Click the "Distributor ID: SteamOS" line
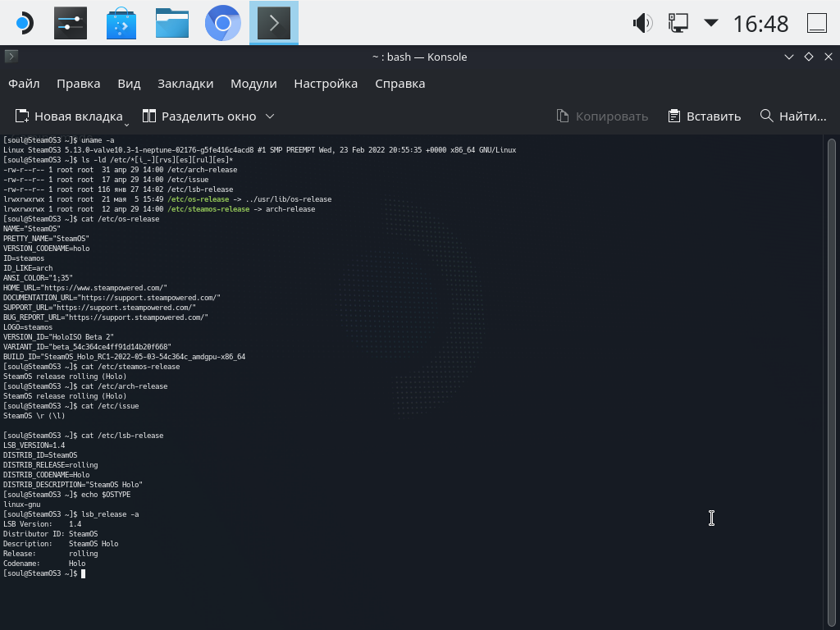Image resolution: width=840 pixels, height=630 pixels. point(50,534)
